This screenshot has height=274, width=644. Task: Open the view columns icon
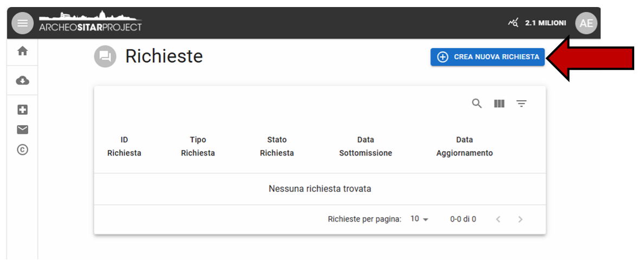pos(499,103)
